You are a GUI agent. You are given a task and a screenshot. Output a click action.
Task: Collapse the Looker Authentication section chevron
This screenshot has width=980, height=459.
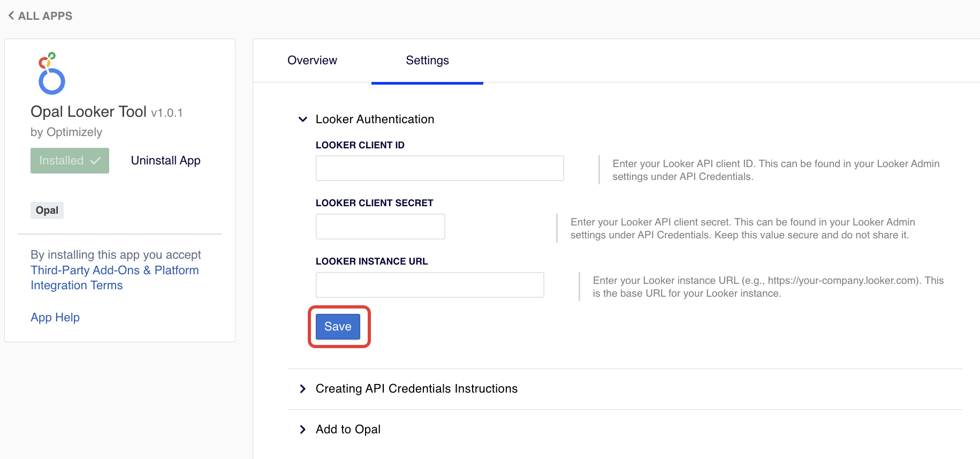click(x=302, y=119)
